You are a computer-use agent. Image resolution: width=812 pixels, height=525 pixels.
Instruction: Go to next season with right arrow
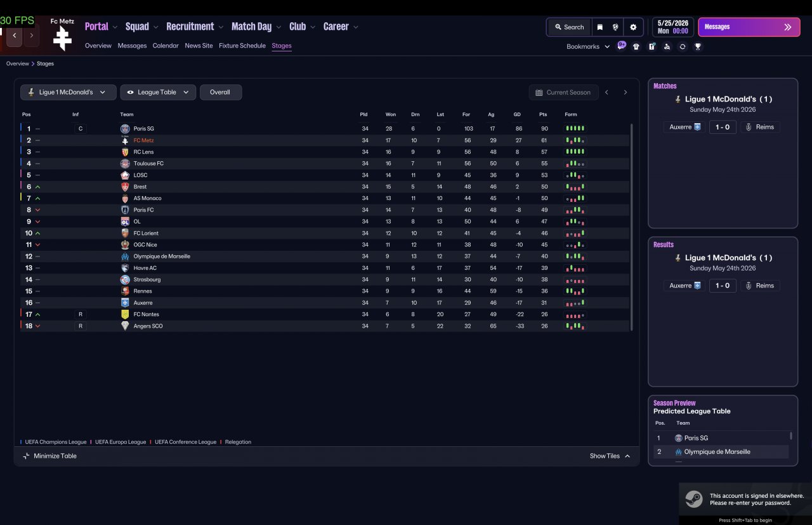coord(625,92)
